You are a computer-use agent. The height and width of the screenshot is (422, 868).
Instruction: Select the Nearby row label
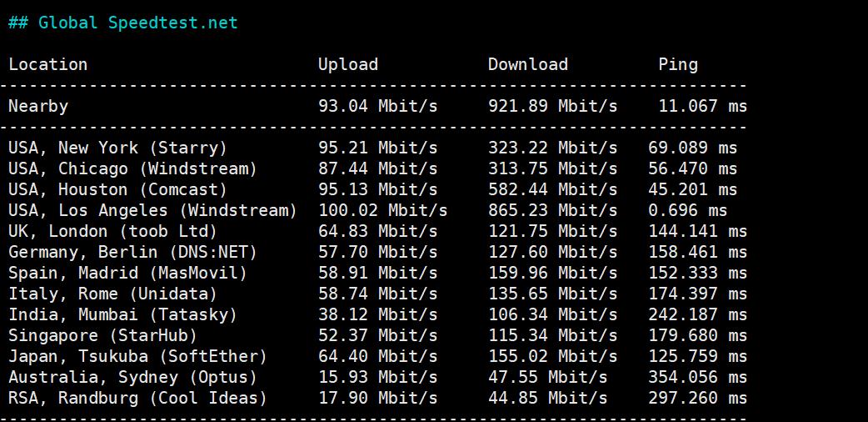(38, 106)
